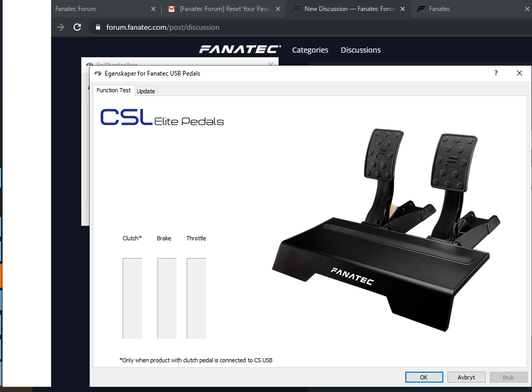The width and height of the screenshot is (532, 392).
Task: Select the Function Test tab
Action: [113, 90]
